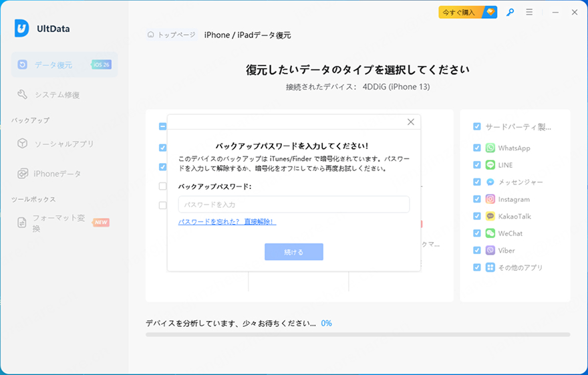Click the Instagram app icon
The image size is (588, 375).
point(490,199)
